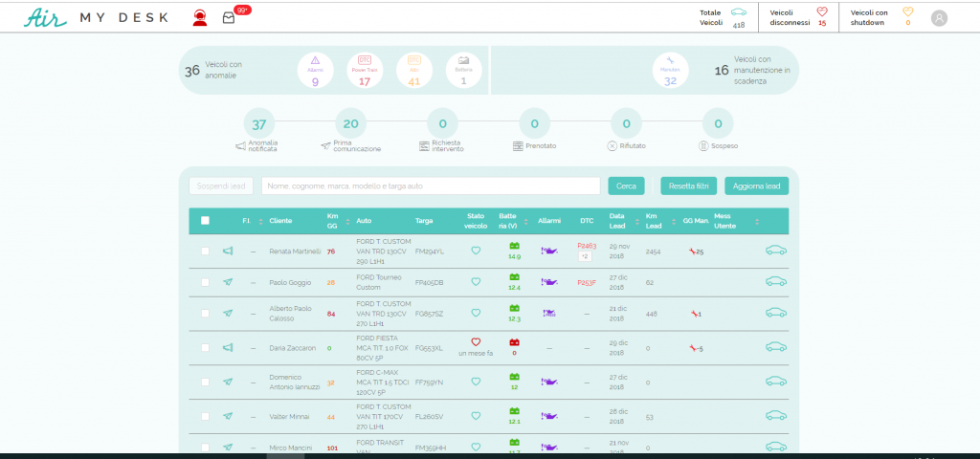Open car details for Valter Minnai

(x=776, y=415)
